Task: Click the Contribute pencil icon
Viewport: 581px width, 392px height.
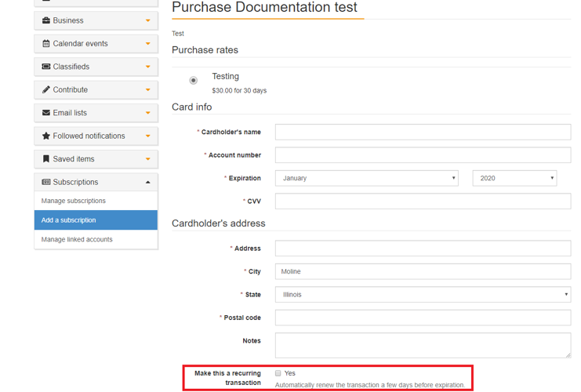Action: click(x=46, y=89)
